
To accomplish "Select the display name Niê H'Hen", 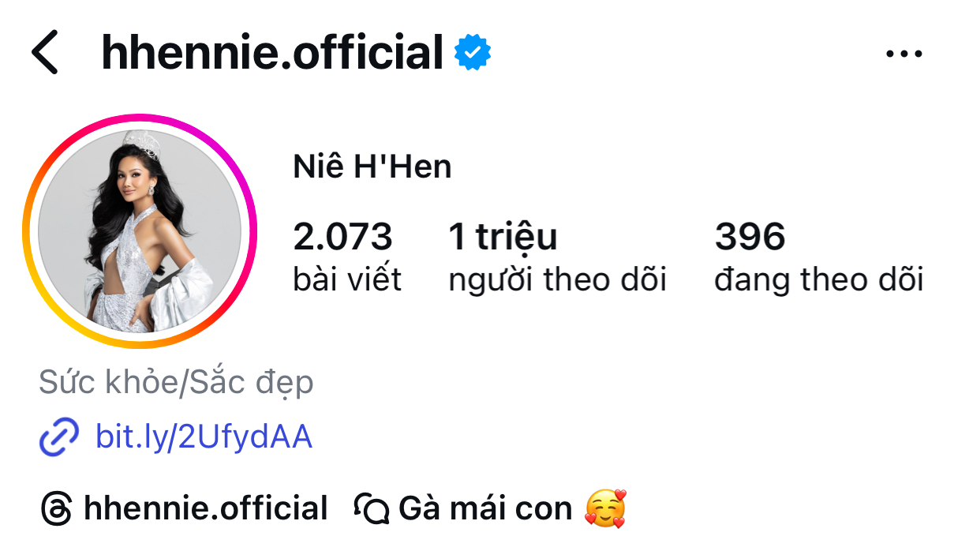I will [x=370, y=166].
